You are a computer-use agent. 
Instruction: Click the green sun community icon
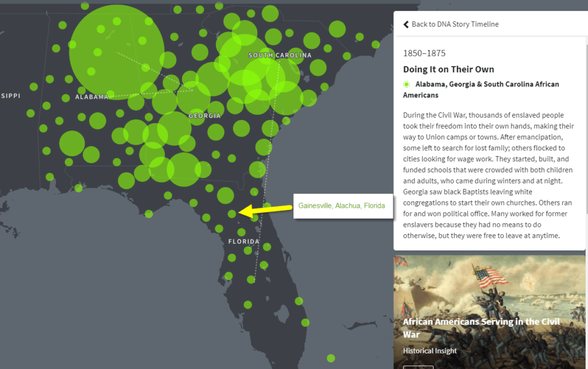[x=407, y=84]
